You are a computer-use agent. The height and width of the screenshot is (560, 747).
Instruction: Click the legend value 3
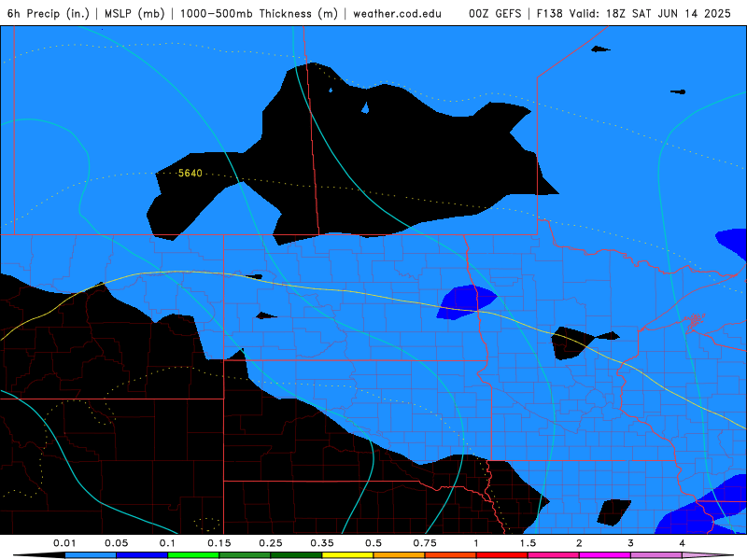[631, 543]
